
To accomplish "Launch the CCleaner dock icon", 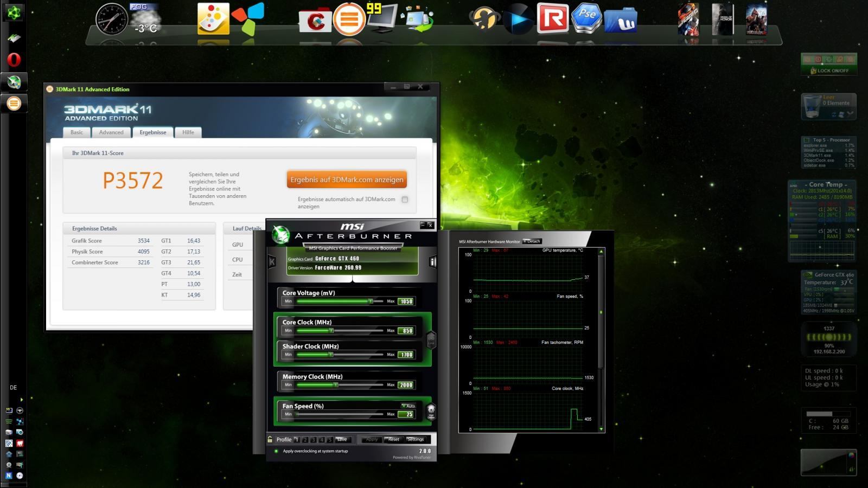I will click(x=315, y=21).
